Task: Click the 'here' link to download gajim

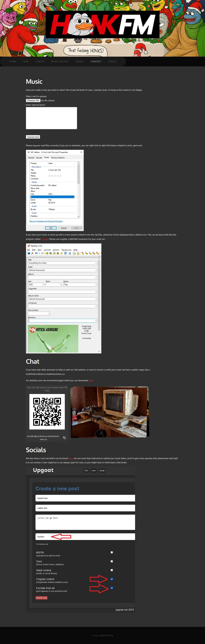Action: click(91, 381)
